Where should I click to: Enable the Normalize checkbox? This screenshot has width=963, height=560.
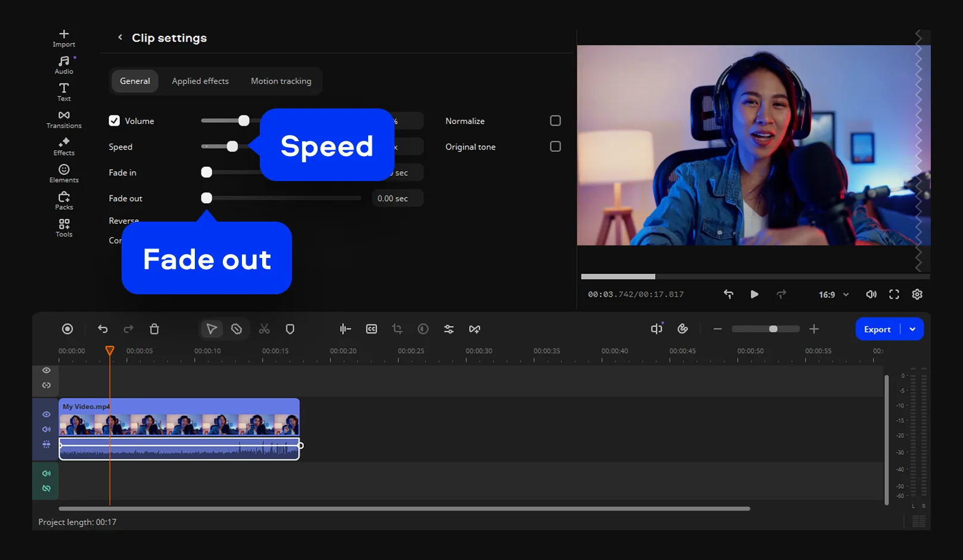(x=555, y=121)
